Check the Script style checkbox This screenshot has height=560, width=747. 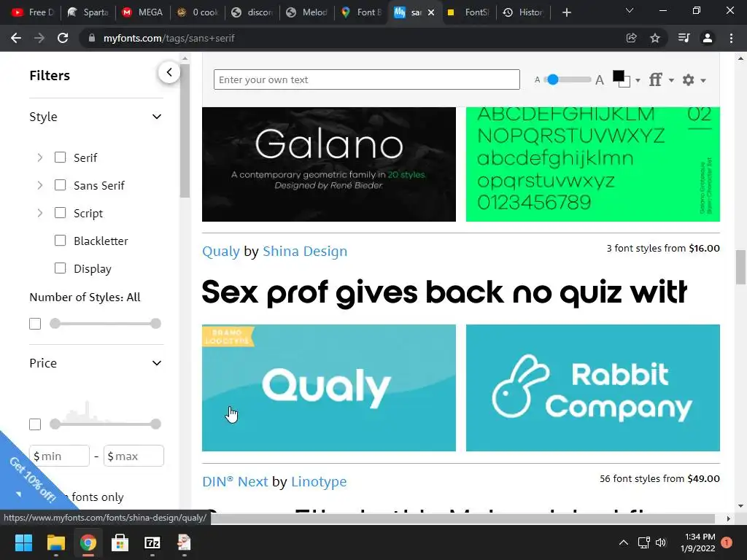[x=60, y=212]
